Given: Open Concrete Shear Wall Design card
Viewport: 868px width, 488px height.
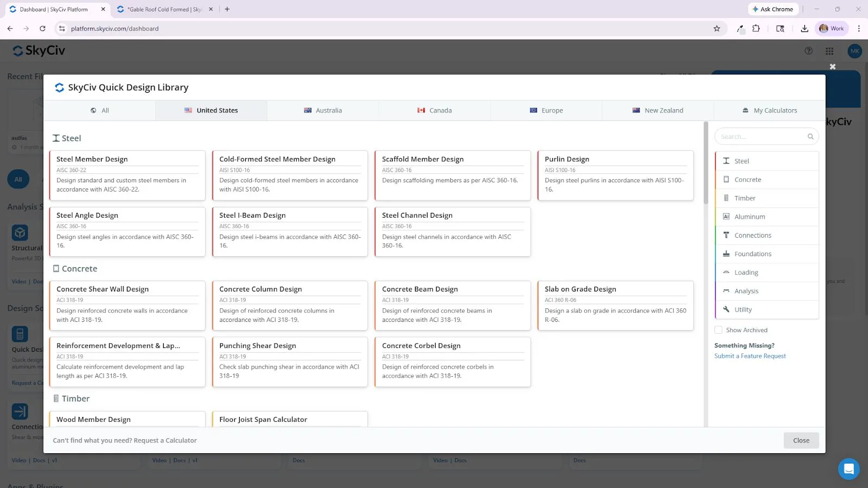Looking at the screenshot, I should pos(127,306).
